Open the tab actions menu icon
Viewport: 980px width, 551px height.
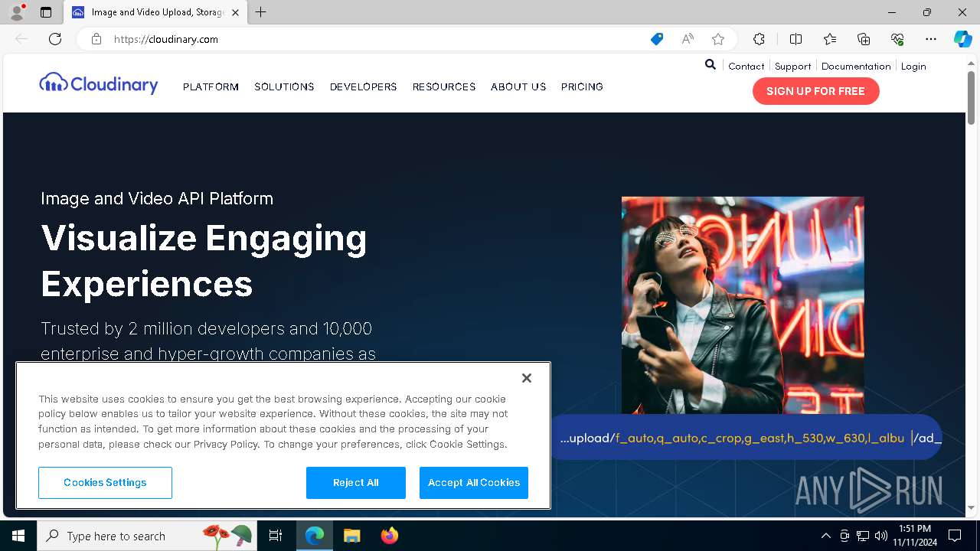[46, 12]
